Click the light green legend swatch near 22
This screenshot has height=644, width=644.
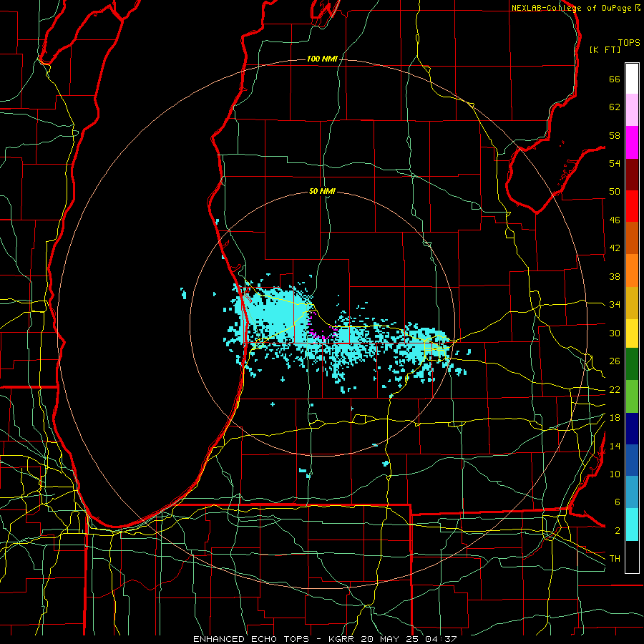[x=632, y=396]
